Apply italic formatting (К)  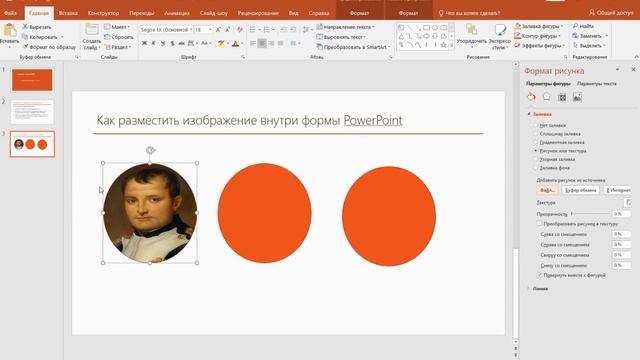click(x=153, y=43)
